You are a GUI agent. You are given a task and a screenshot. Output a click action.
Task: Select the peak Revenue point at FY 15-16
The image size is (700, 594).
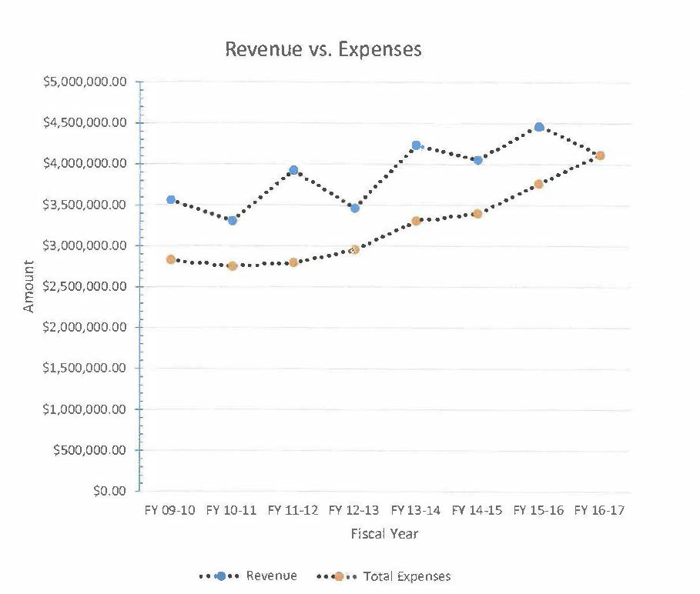coord(539,128)
